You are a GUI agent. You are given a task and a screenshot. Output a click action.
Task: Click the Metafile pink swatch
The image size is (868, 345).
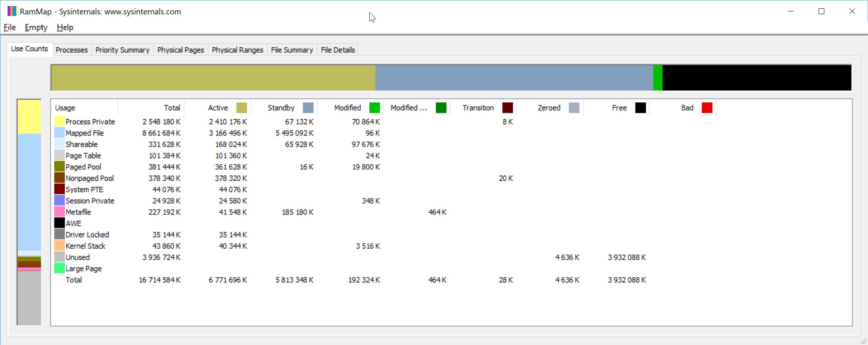tap(59, 212)
